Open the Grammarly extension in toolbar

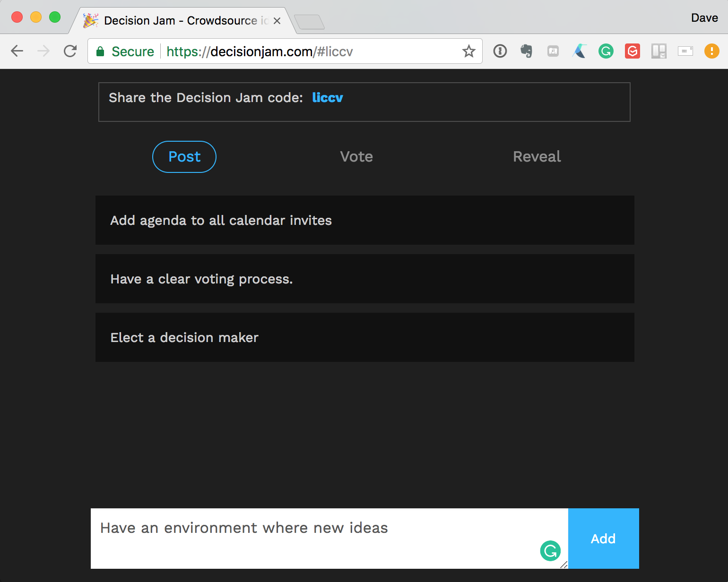coord(606,51)
